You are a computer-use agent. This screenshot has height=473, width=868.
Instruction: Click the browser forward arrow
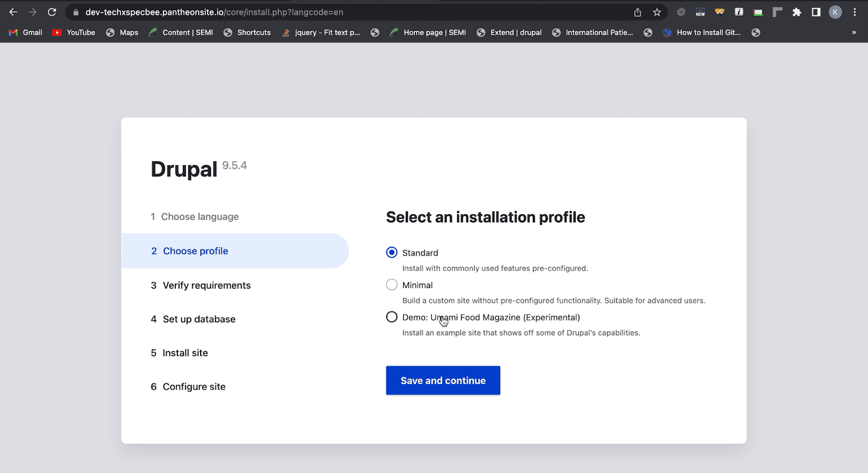pos(33,12)
